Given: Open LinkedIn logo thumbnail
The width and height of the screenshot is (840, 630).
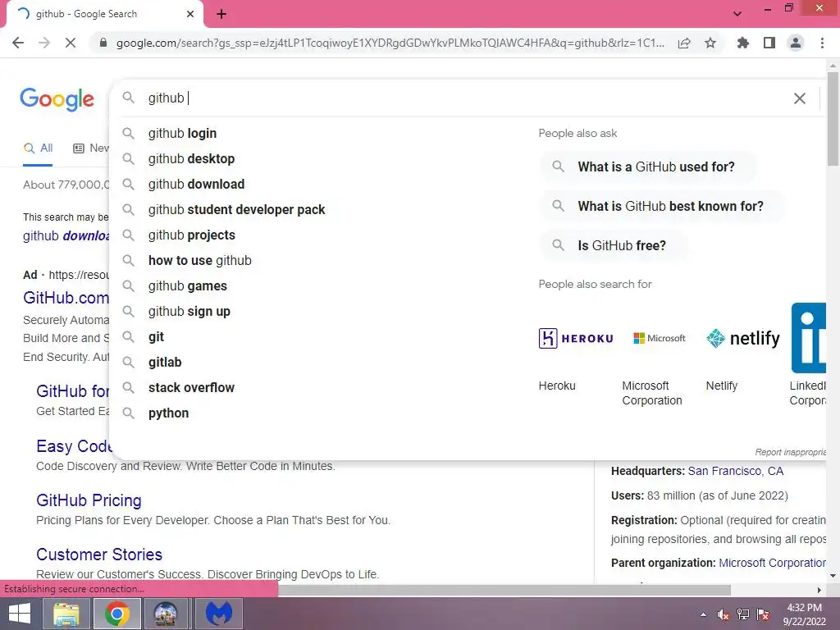Looking at the screenshot, I should click(x=808, y=339).
